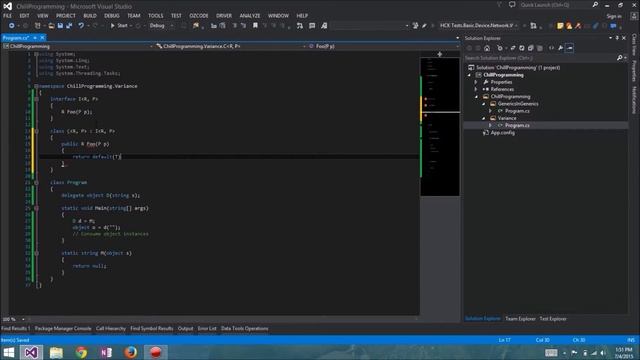640x360 pixels.
Task: Open the FILE menu
Action: pos(7,16)
